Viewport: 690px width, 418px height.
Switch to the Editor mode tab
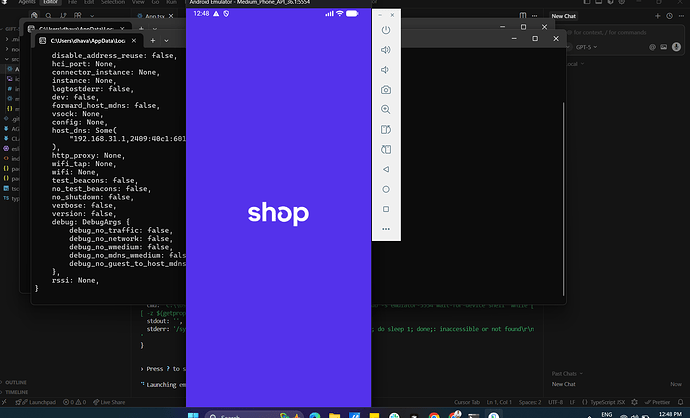tap(51, 2)
